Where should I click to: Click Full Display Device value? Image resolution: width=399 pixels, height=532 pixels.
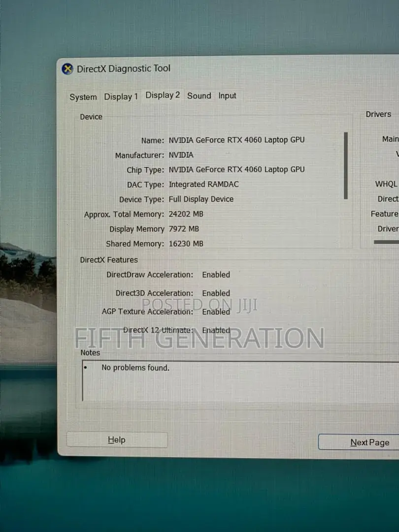click(x=201, y=199)
